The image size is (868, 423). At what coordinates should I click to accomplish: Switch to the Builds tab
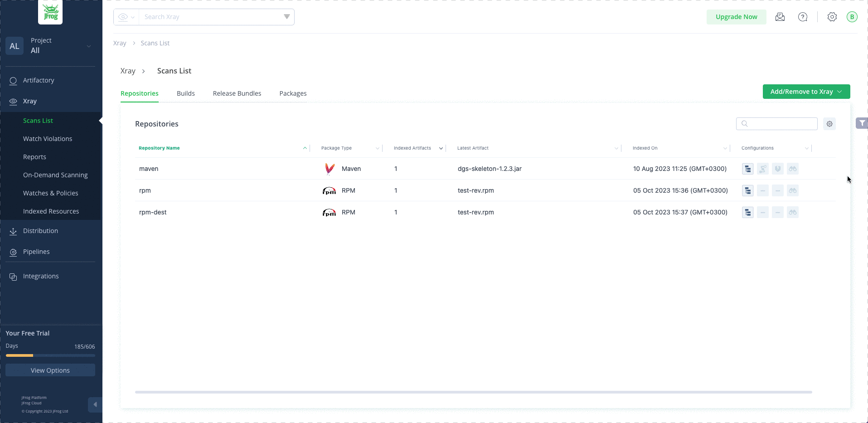coord(185,93)
